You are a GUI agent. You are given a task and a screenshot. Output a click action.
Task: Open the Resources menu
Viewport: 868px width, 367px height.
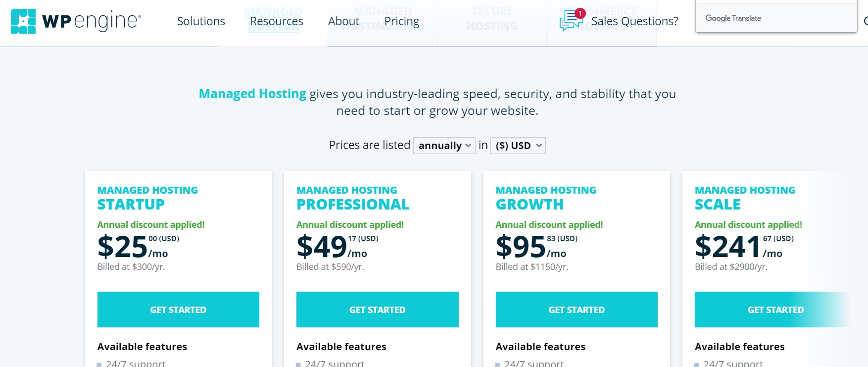click(277, 21)
